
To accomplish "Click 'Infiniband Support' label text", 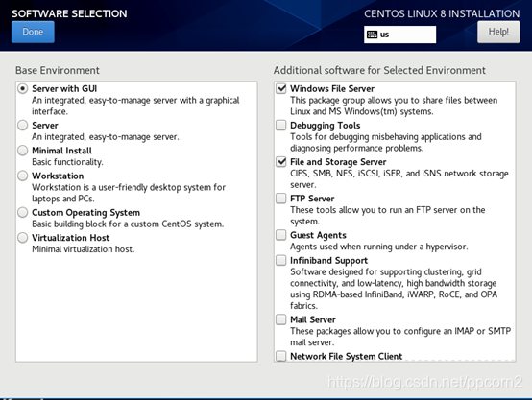I will pyautogui.click(x=328, y=260).
